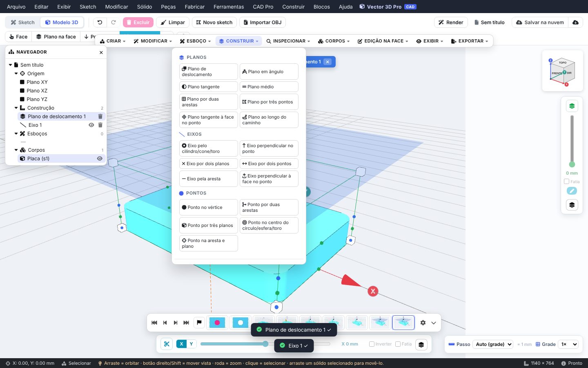Click the scissors section tool icon
588x368 pixels.
167,344
